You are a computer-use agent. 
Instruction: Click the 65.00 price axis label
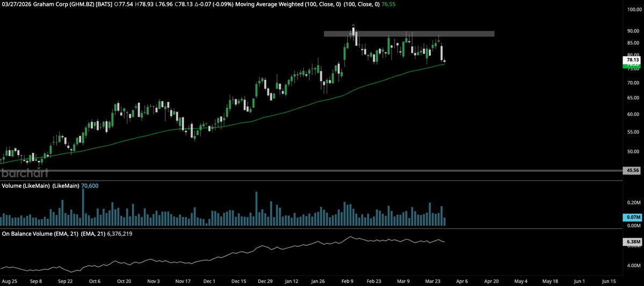633,98
